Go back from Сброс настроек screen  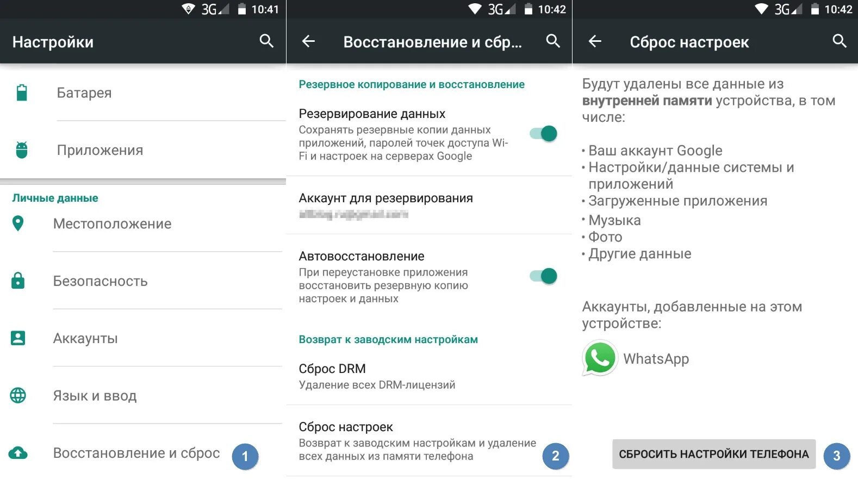pos(595,41)
